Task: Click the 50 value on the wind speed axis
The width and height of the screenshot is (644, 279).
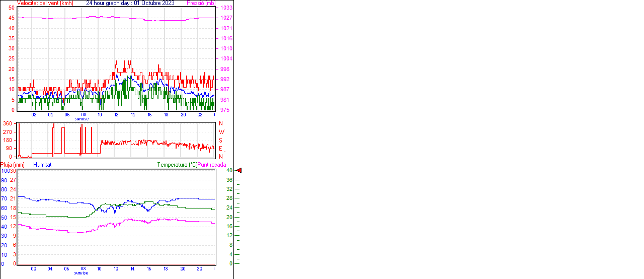Action: click(12, 8)
